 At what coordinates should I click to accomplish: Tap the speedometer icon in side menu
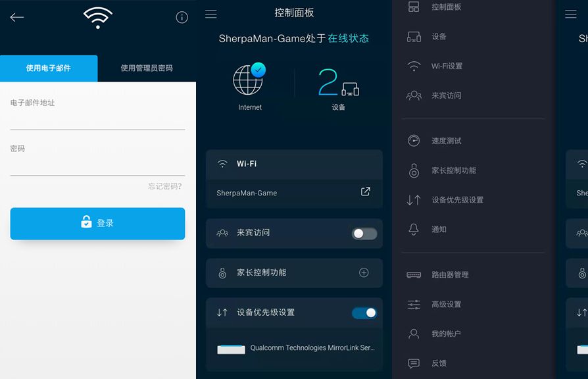414,141
